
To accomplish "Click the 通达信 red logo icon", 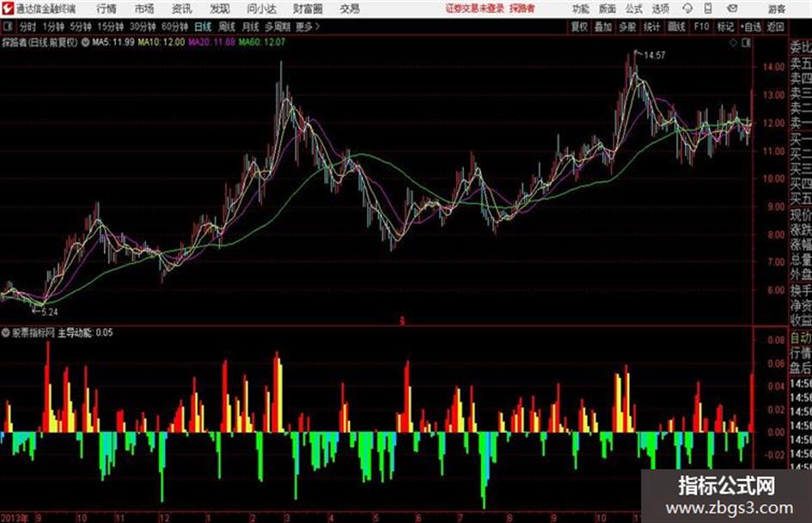I will point(7,9).
